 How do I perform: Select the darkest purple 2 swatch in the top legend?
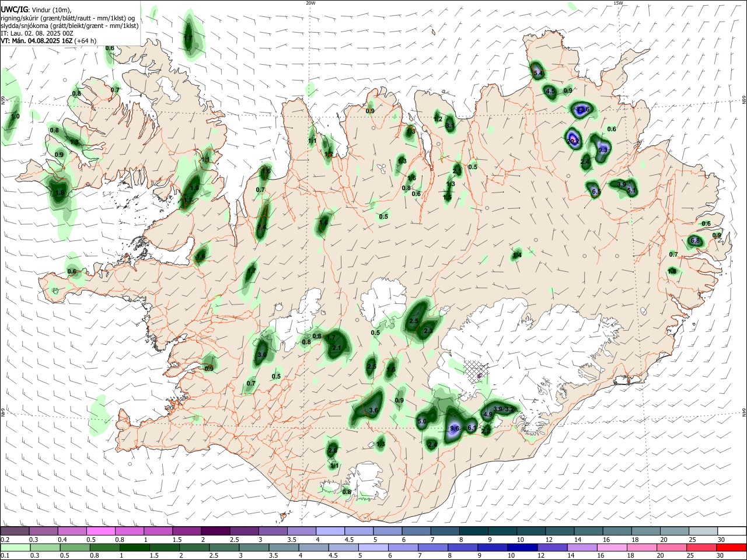click(215, 531)
